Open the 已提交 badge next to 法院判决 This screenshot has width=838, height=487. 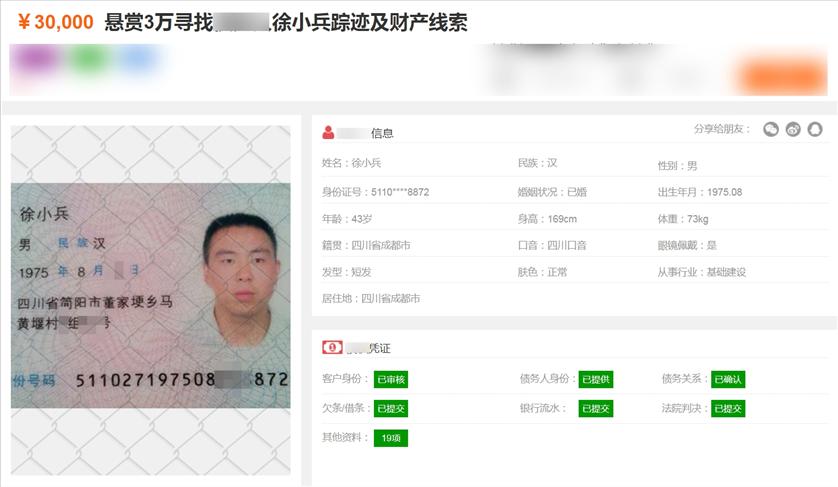click(728, 408)
